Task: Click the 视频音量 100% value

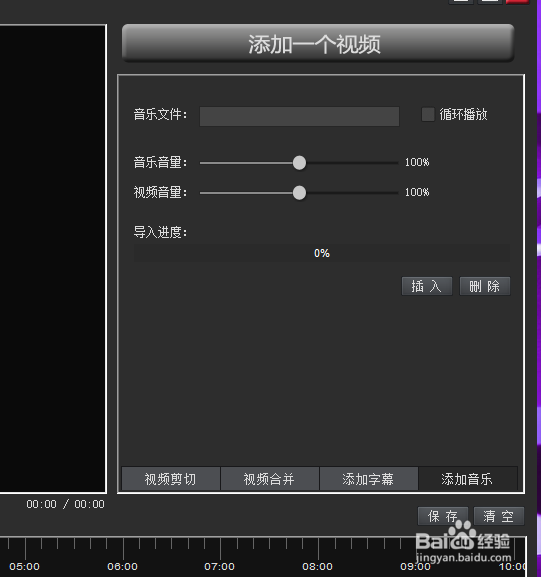Action: [x=417, y=192]
